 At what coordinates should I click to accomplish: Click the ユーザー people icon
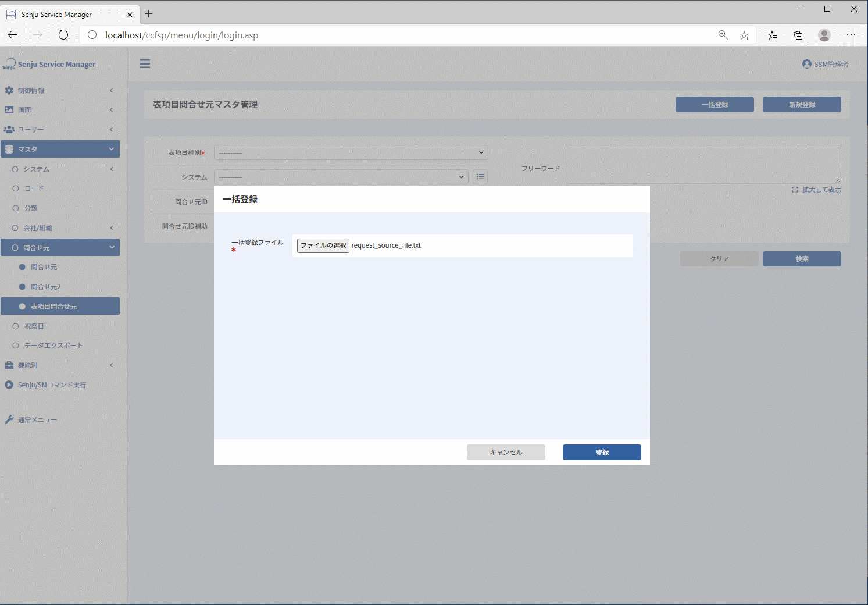pos(9,130)
